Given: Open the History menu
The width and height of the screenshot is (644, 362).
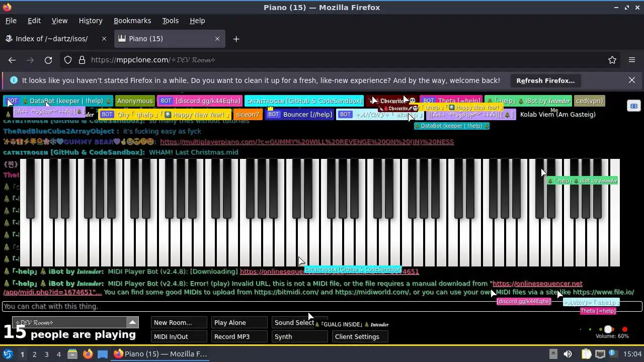Looking at the screenshot, I should coord(91,21).
